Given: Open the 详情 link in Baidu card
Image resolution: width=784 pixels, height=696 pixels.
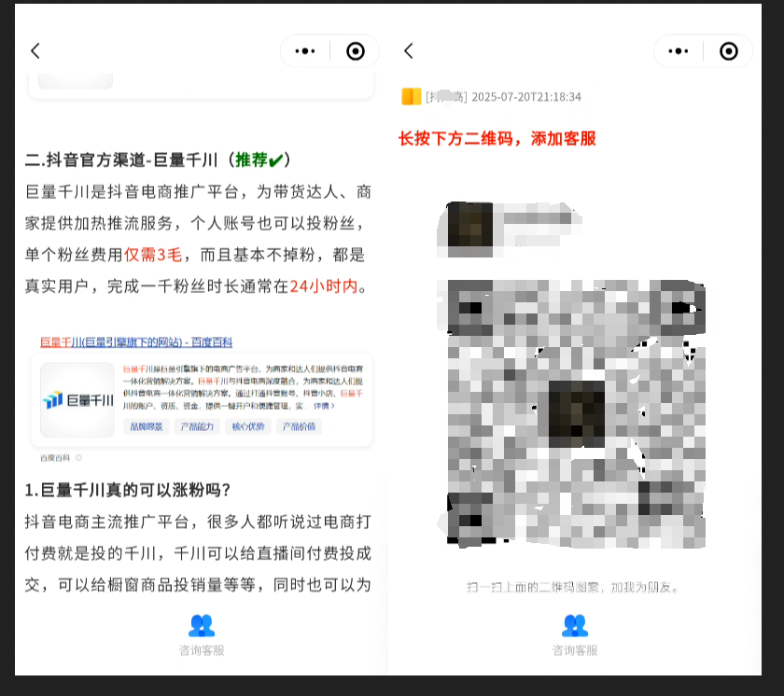Looking at the screenshot, I should (x=325, y=406).
